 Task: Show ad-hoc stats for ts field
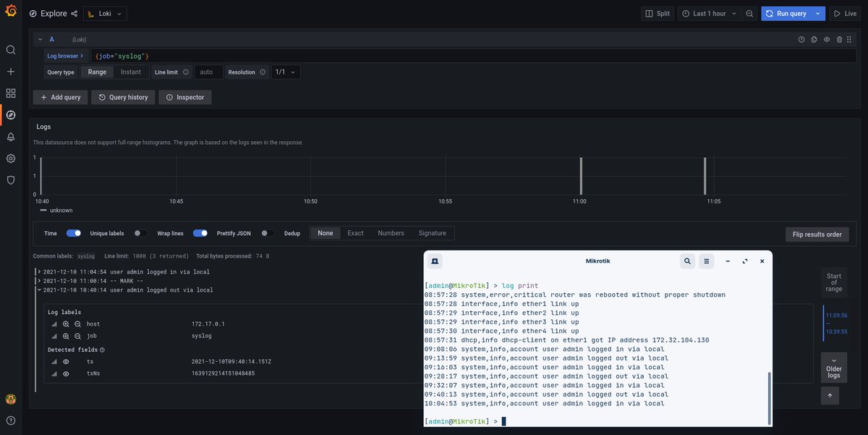coord(54,361)
